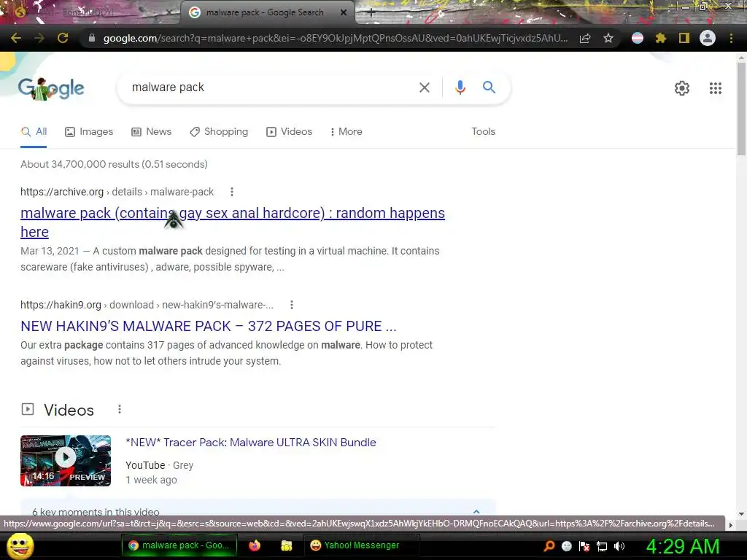Click the share page icon in address bar
The image size is (747, 560).
585,38
